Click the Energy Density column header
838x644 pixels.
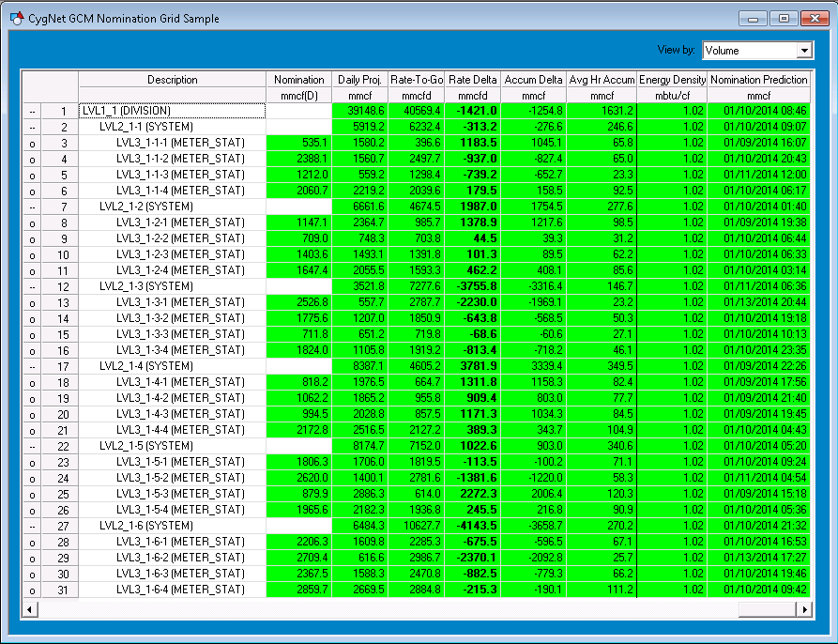pyautogui.click(x=672, y=80)
